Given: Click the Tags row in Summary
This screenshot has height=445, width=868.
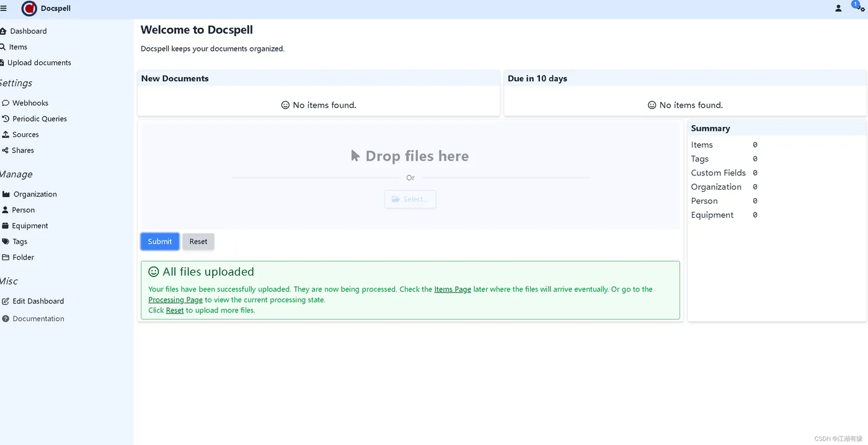Looking at the screenshot, I should 724,159.
